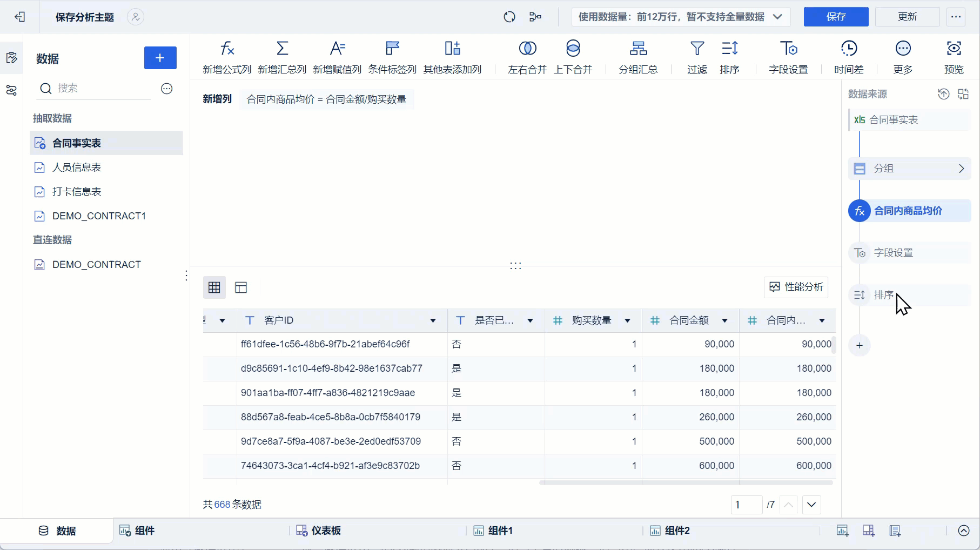The width and height of the screenshot is (980, 550).
Task: Select 新增公式列 formula column tool
Action: click(227, 57)
